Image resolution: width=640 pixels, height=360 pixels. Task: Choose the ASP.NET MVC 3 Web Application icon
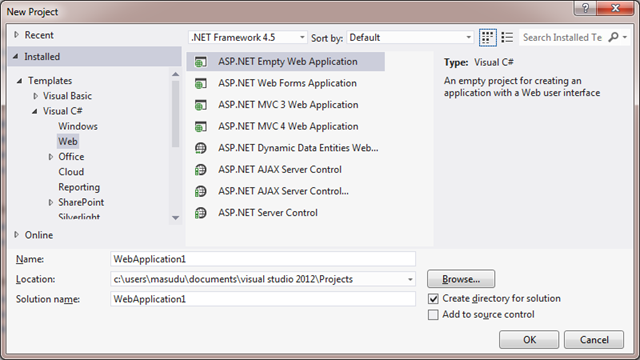pos(200,105)
